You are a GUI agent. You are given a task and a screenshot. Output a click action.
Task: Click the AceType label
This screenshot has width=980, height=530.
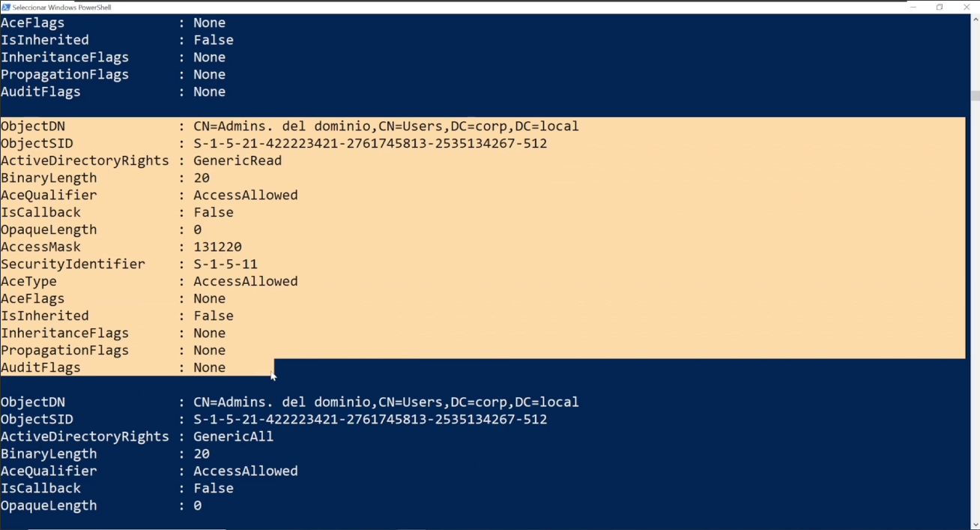coord(28,281)
